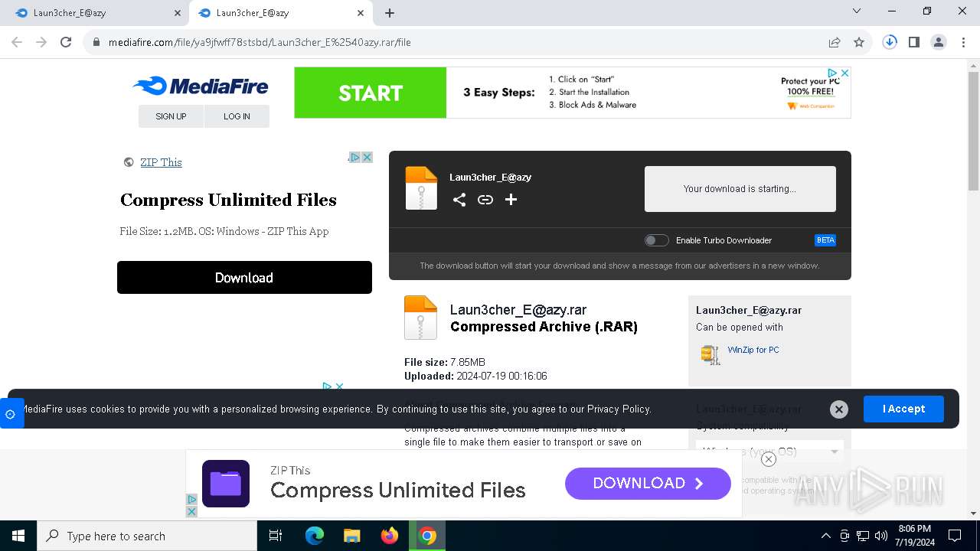Image resolution: width=980 pixels, height=551 pixels.
Task: Dismiss the cookie notice with X
Action: 839,409
